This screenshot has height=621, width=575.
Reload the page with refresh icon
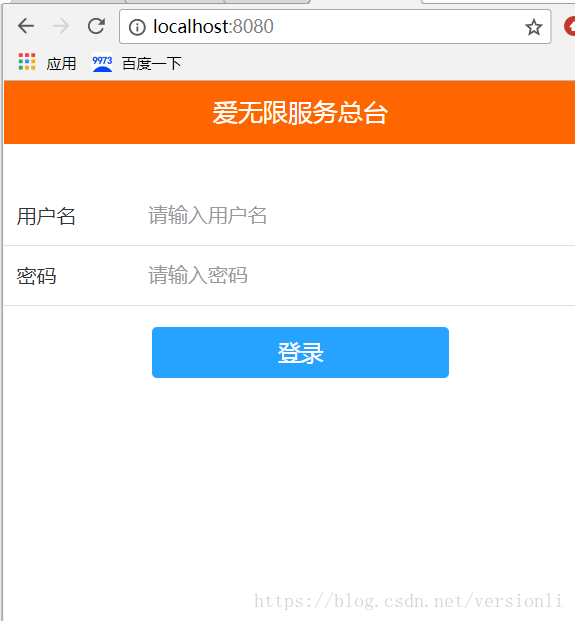tap(96, 27)
